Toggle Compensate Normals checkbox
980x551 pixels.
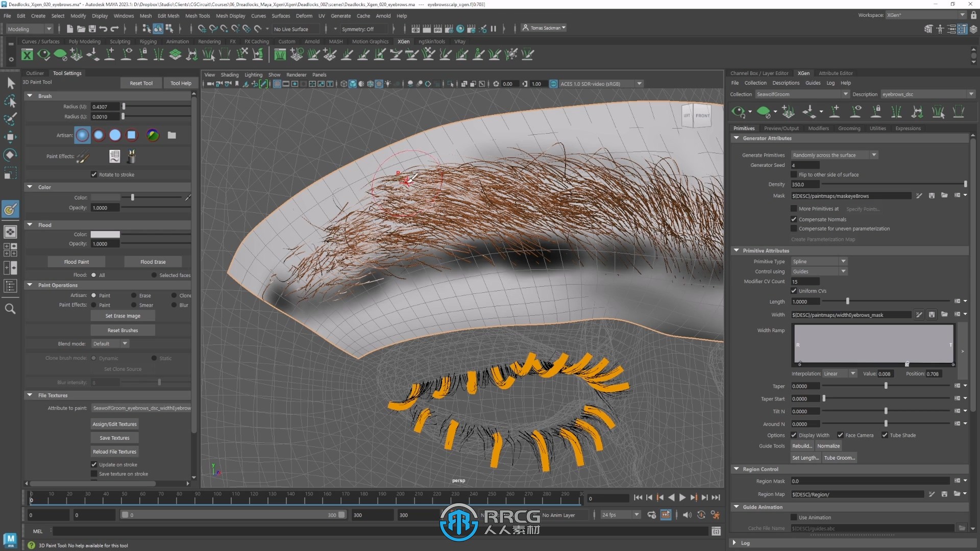(794, 219)
